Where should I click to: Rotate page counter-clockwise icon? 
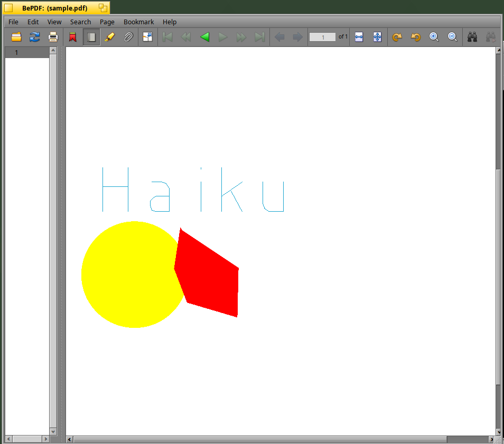416,37
